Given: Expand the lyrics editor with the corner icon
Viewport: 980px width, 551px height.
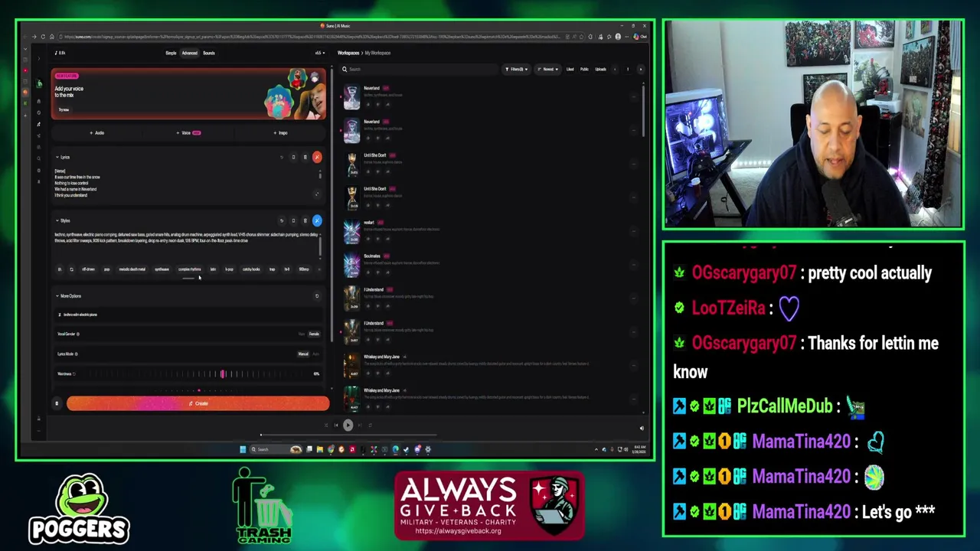Looking at the screenshot, I should 317,194.
